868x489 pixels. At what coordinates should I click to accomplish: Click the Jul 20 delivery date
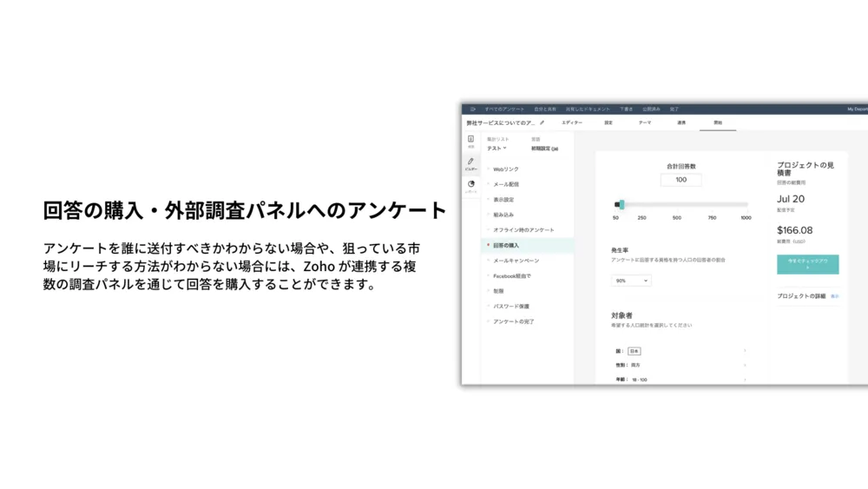click(x=791, y=199)
